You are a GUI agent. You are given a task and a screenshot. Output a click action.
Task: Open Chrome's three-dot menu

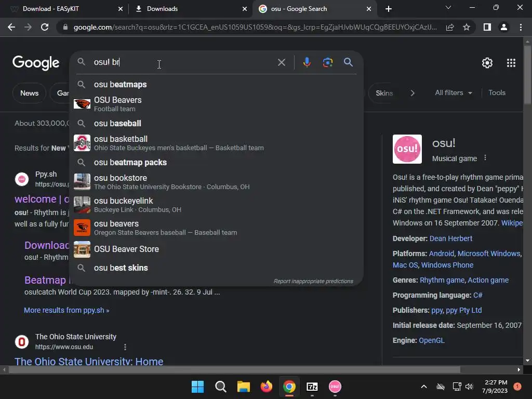(x=521, y=27)
